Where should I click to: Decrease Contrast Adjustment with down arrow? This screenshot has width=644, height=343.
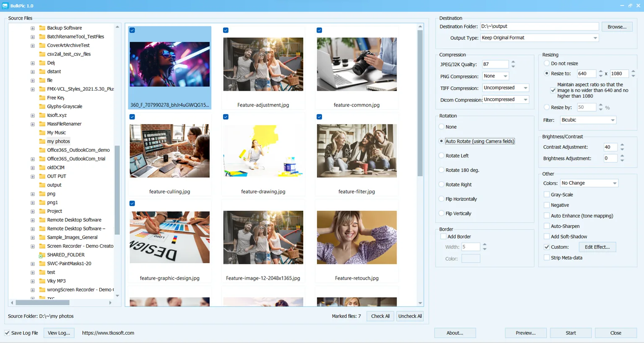[622, 149]
